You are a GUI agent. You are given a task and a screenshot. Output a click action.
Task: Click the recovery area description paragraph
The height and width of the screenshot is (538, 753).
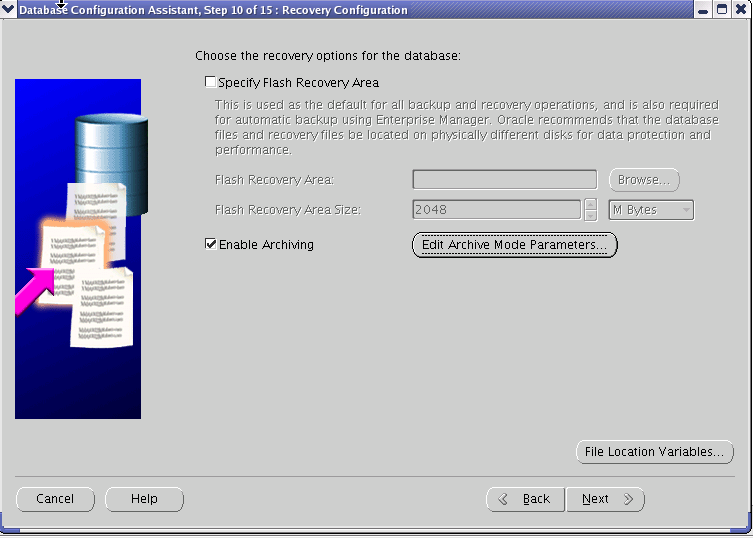(467, 127)
